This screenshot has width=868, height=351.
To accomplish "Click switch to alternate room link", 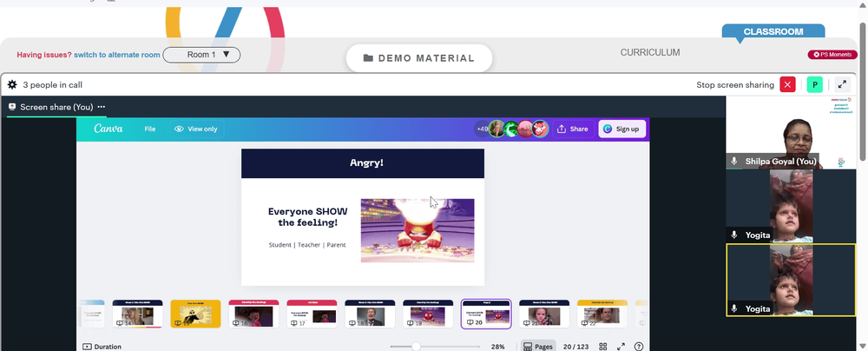I will click(117, 55).
